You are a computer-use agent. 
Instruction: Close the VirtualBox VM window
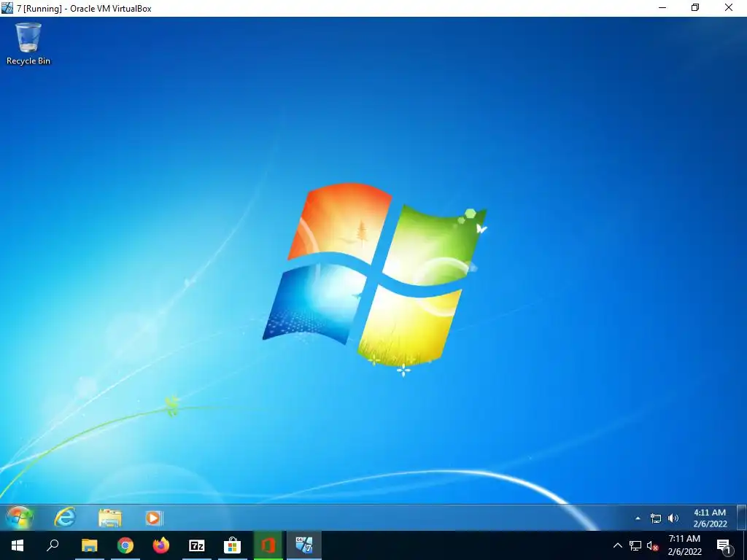tap(729, 7)
